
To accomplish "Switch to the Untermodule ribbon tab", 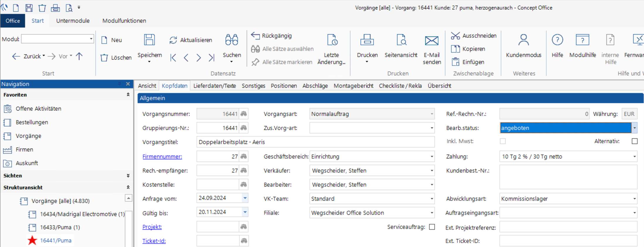I will (73, 21).
